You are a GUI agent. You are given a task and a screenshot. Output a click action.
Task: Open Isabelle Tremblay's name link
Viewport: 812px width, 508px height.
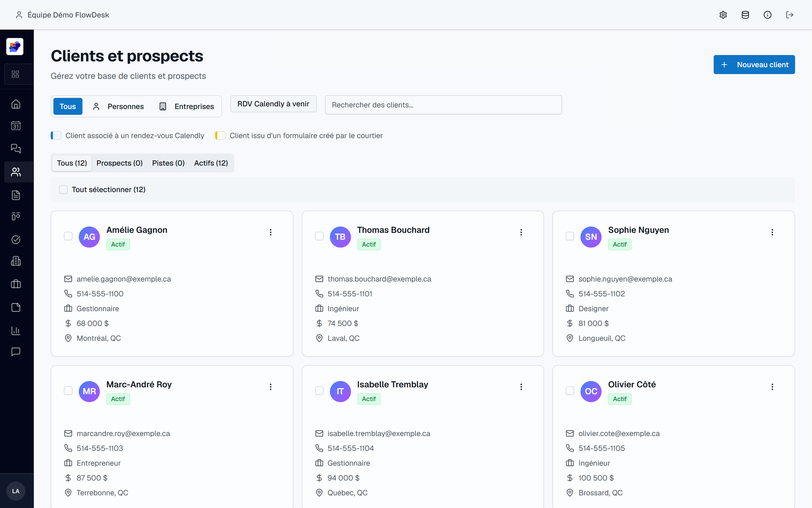click(x=393, y=384)
